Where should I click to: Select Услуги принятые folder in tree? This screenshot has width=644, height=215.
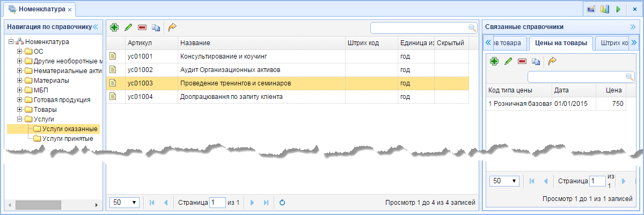click(67, 139)
